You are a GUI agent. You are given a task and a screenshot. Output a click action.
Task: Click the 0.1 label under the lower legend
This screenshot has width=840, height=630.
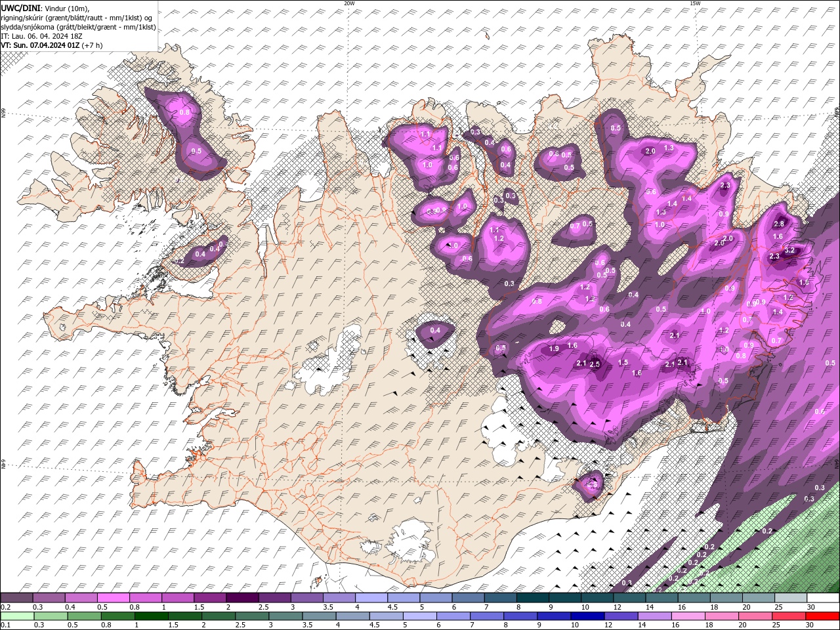pyautogui.click(x=5, y=625)
